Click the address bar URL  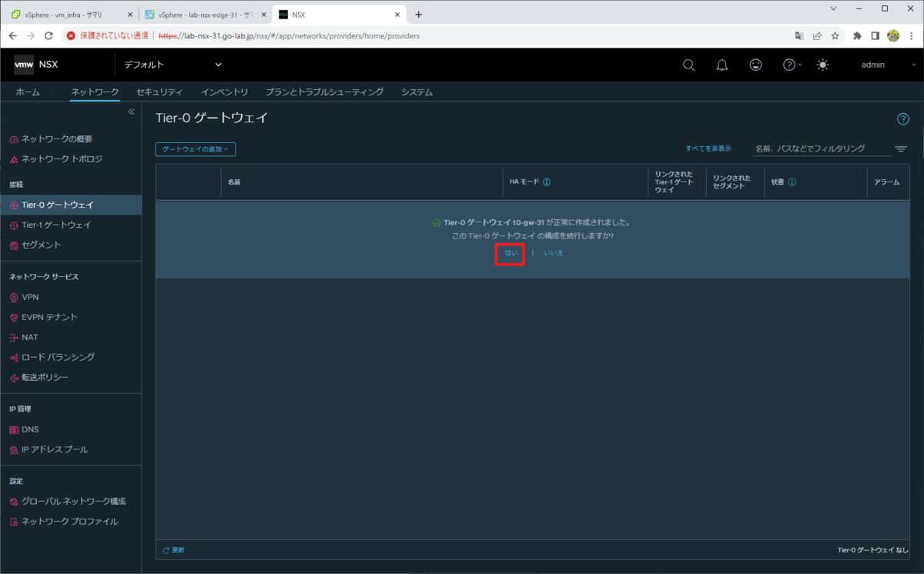[289, 35]
